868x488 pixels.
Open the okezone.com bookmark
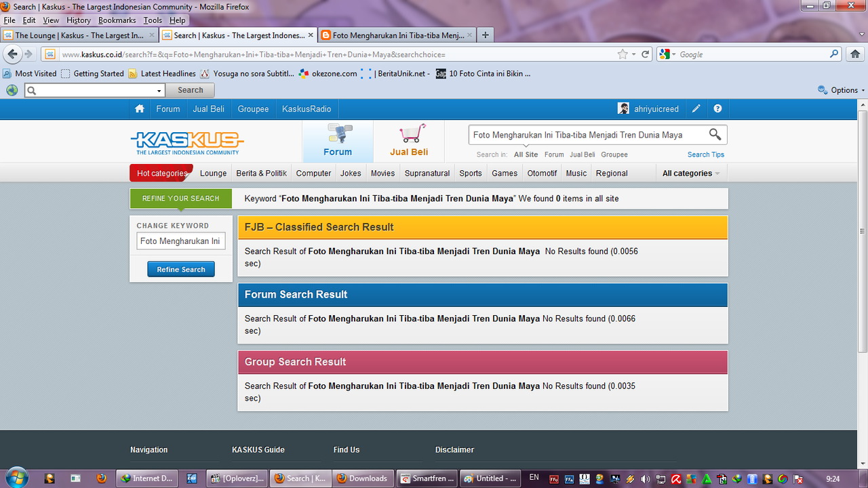pos(328,73)
